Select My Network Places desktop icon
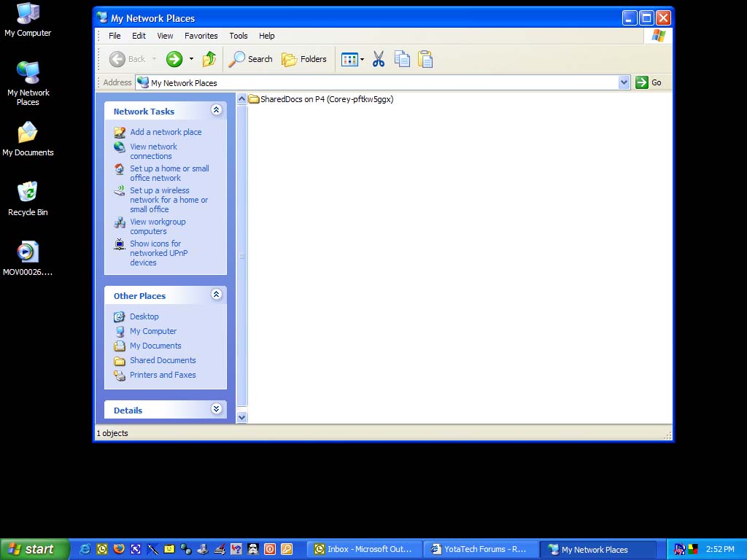Viewport: 747px width, 560px height. click(x=28, y=83)
